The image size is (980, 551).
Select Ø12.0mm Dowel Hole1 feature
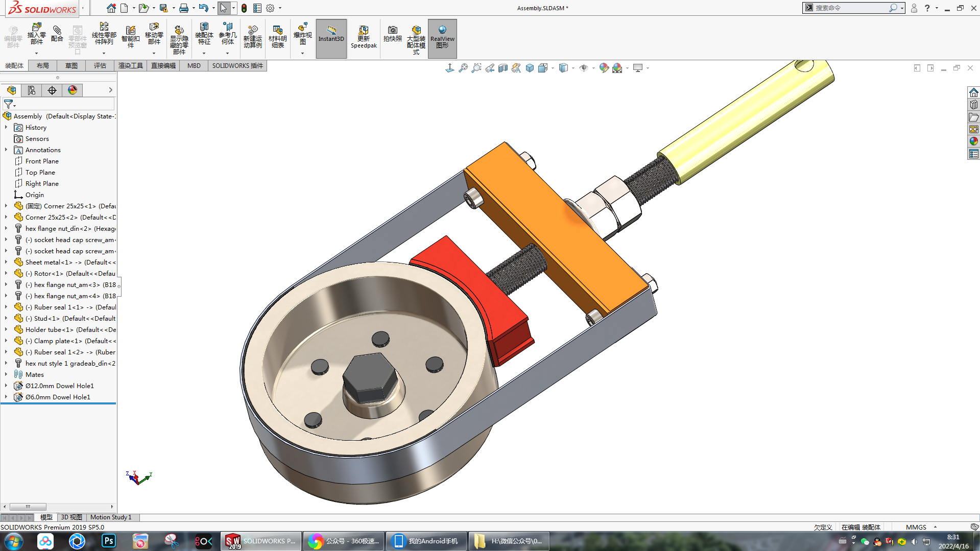point(59,386)
